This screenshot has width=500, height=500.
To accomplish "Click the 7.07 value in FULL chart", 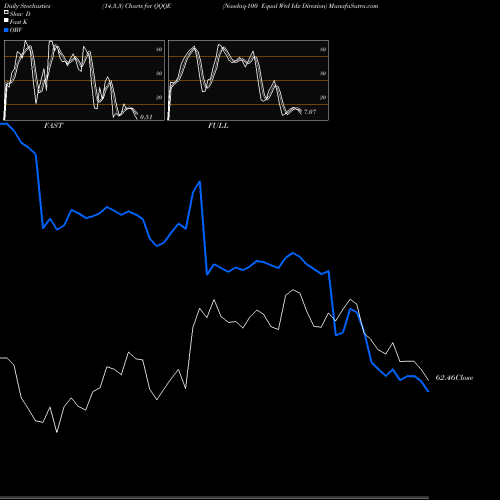I will click(310, 112).
